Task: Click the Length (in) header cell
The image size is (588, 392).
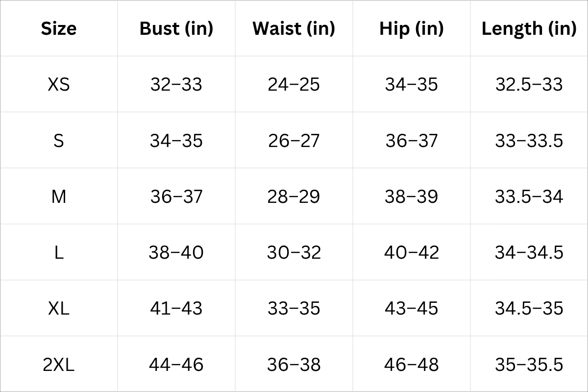Action: pos(529,28)
